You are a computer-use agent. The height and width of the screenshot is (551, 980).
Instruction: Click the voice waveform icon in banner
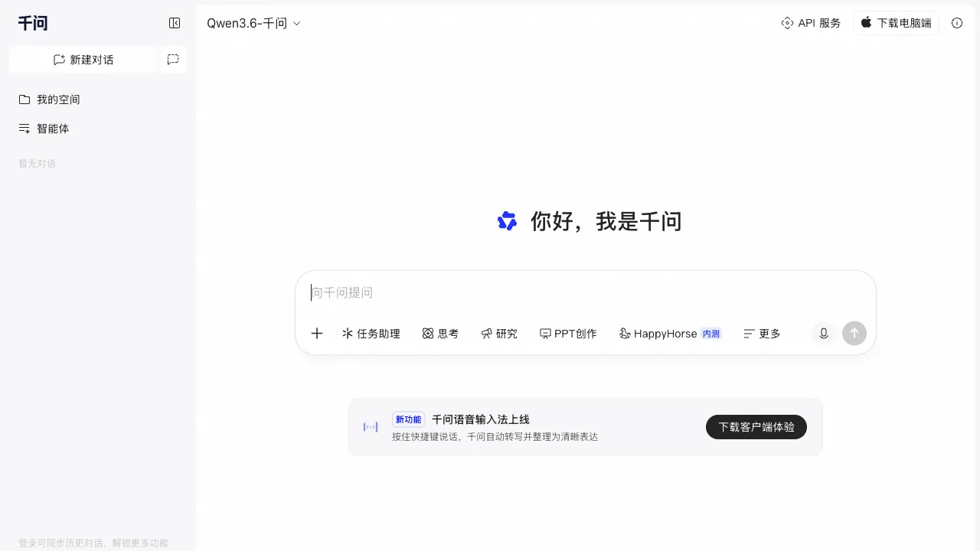tap(371, 427)
